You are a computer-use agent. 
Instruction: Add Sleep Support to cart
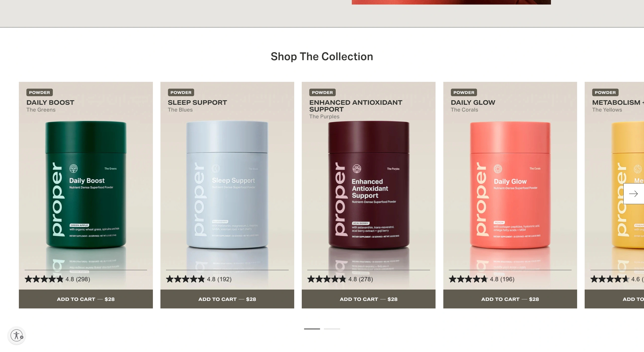[x=227, y=299]
